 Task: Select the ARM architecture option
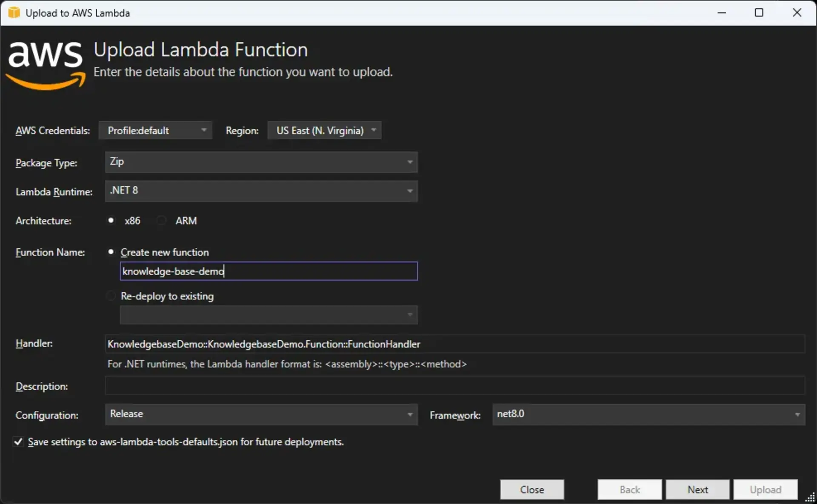point(161,220)
